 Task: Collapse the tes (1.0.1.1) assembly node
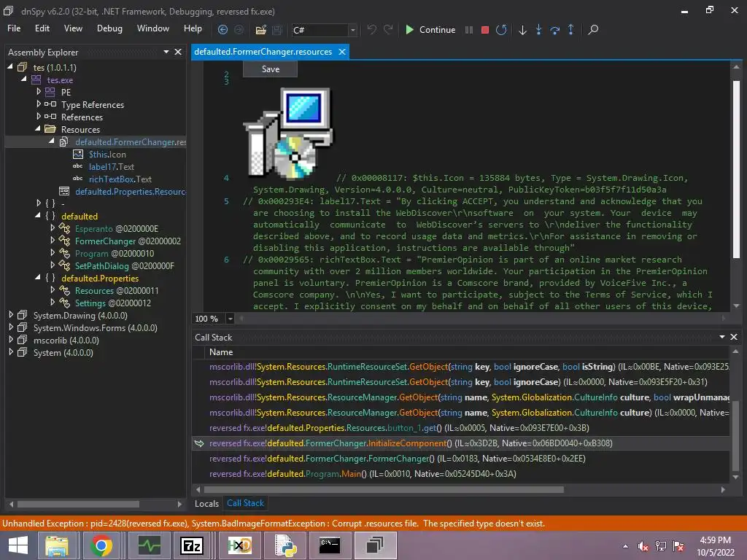(x=10, y=67)
